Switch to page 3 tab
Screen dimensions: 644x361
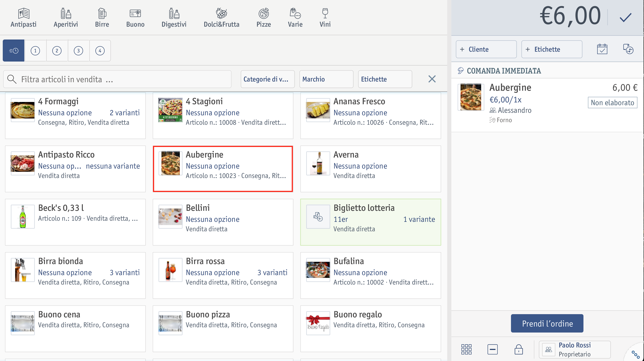coord(78,51)
